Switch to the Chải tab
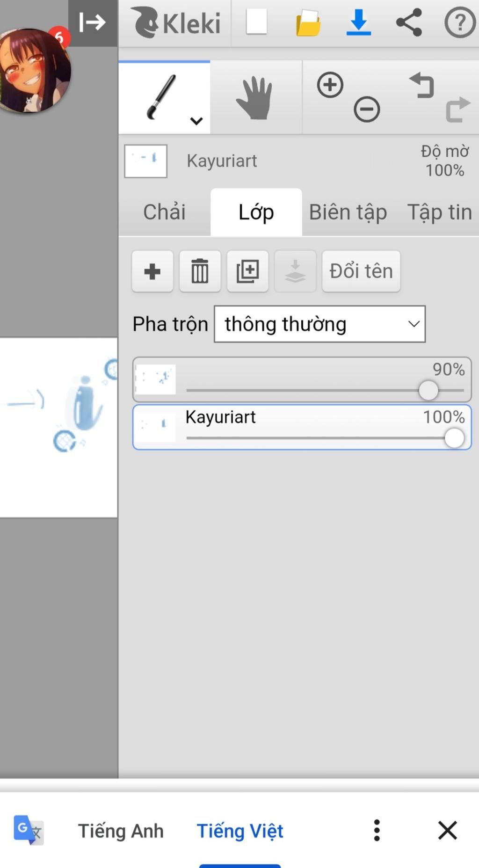 (x=164, y=212)
